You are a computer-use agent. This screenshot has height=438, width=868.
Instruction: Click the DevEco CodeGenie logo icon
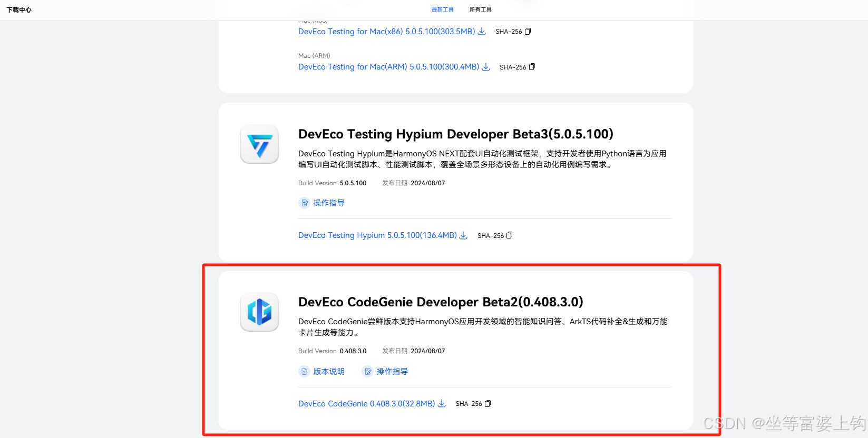click(259, 312)
